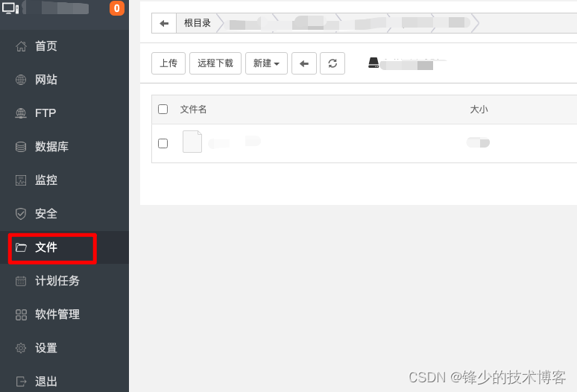Toggle the select-all checkbox in header
577x392 pixels.
(163, 110)
